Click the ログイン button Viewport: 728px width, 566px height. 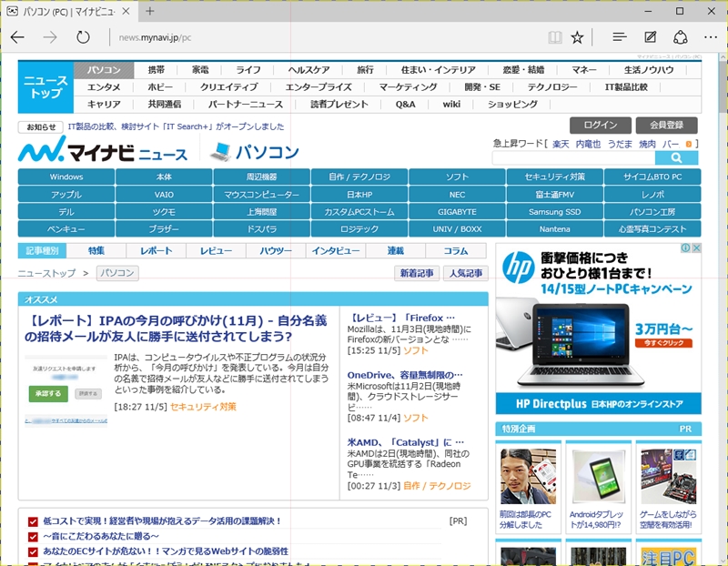point(601,125)
